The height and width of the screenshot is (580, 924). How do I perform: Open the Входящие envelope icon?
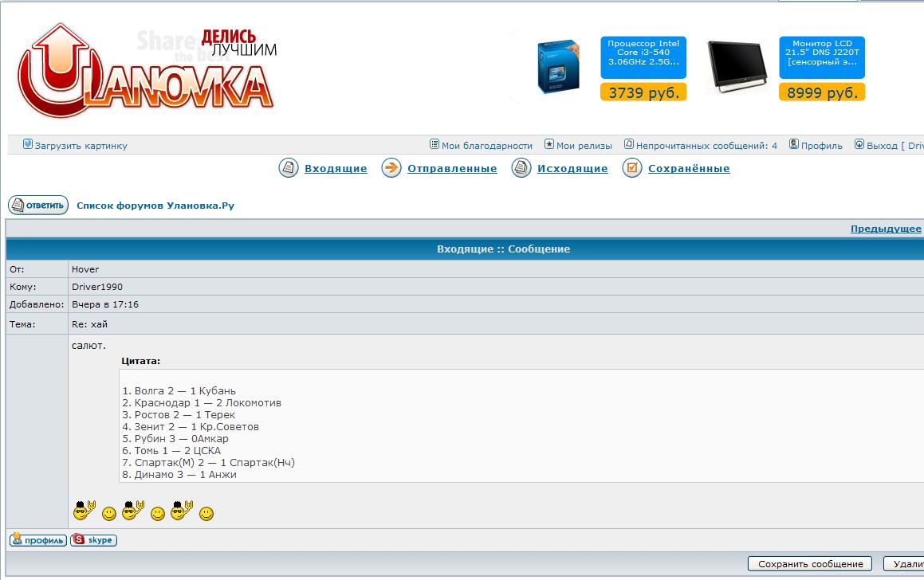(x=288, y=168)
